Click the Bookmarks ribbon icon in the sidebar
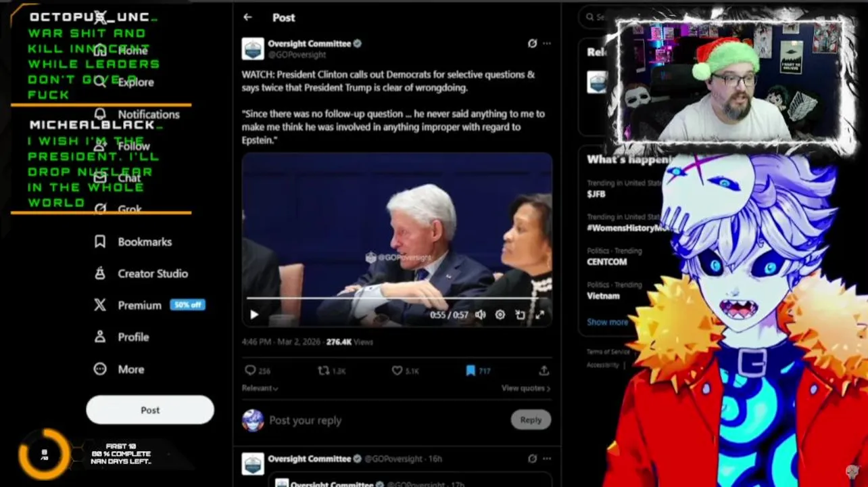868x487 pixels. click(100, 241)
